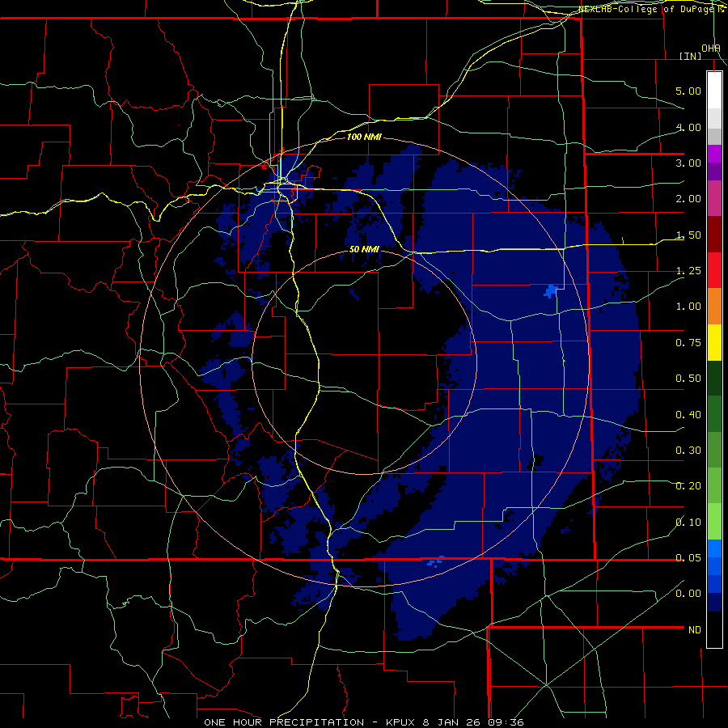Select the 1.25 scale value

point(688,271)
